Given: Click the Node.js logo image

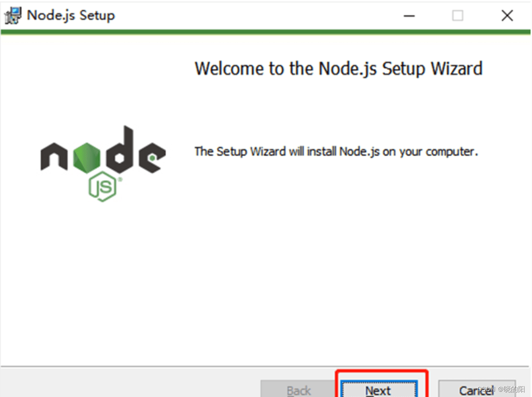Looking at the screenshot, I should (103, 164).
